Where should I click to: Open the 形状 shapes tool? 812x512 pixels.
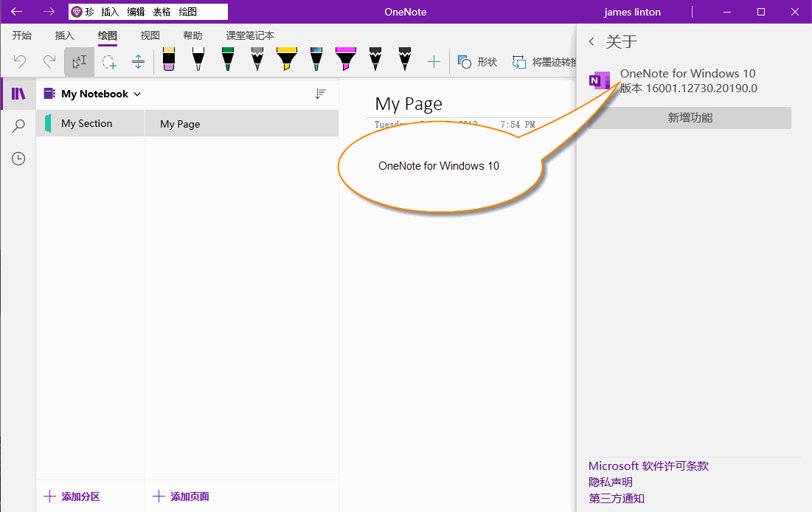[x=477, y=62]
